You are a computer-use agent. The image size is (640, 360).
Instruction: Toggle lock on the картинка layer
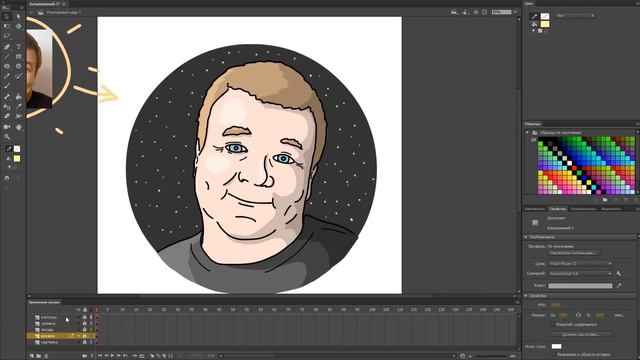pyautogui.click(x=84, y=342)
